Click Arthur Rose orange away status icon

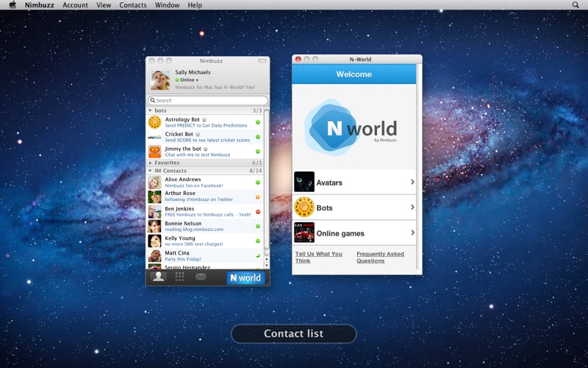click(x=258, y=197)
